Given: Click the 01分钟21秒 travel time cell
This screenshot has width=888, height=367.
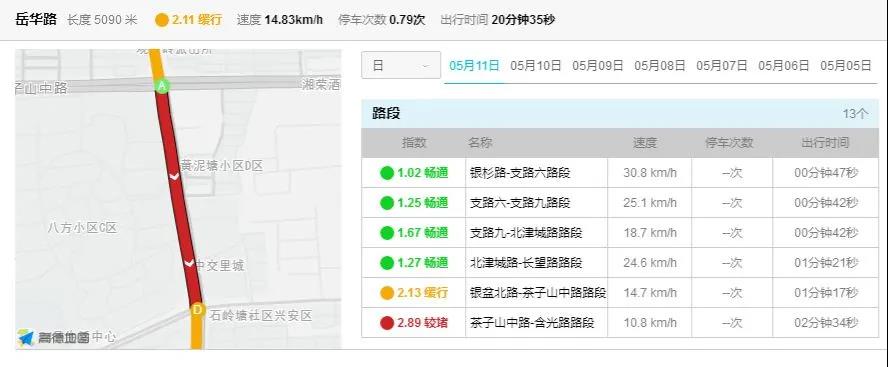Looking at the screenshot, I should pos(826,263).
